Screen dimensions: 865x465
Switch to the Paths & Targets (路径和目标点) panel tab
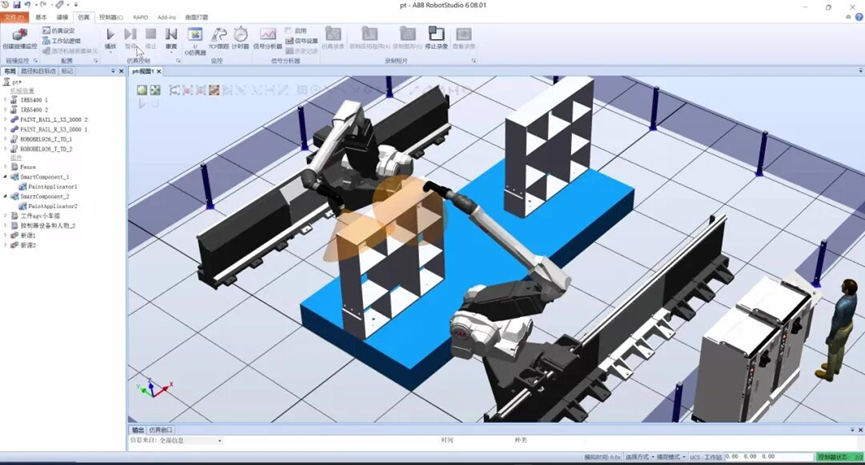pyautogui.click(x=38, y=71)
